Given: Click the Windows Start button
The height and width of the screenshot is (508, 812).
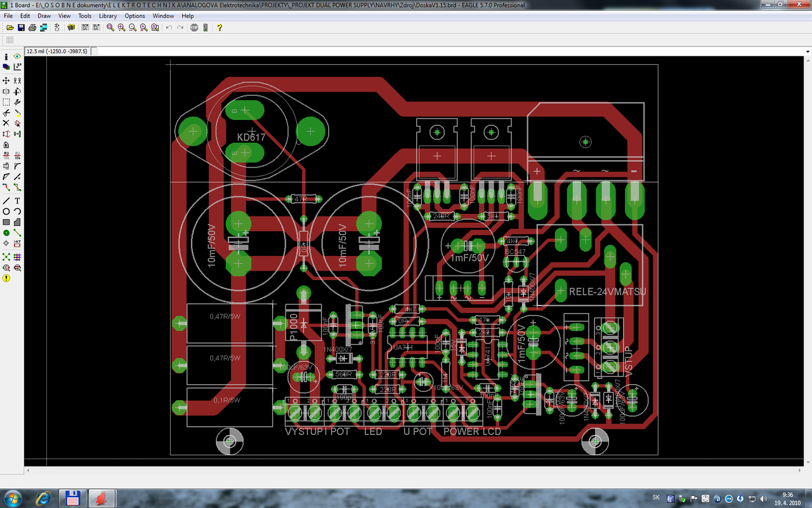Looking at the screenshot, I should pos(13,497).
